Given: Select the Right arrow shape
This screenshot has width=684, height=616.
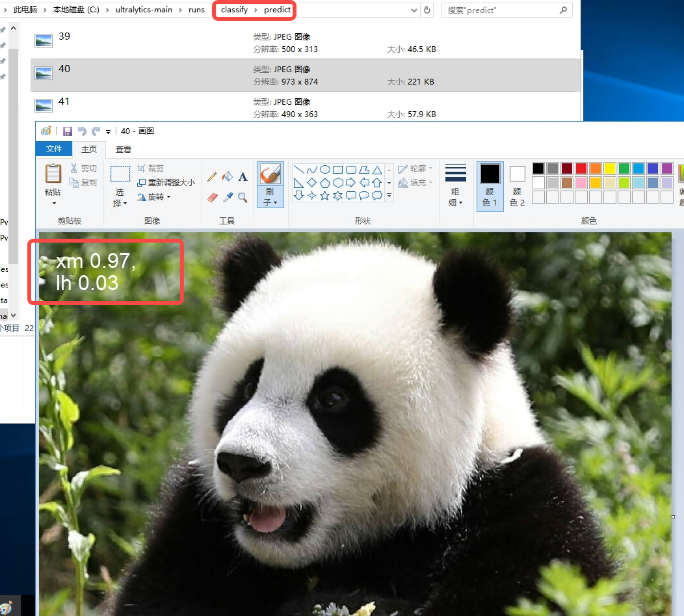Looking at the screenshot, I should point(351,183).
